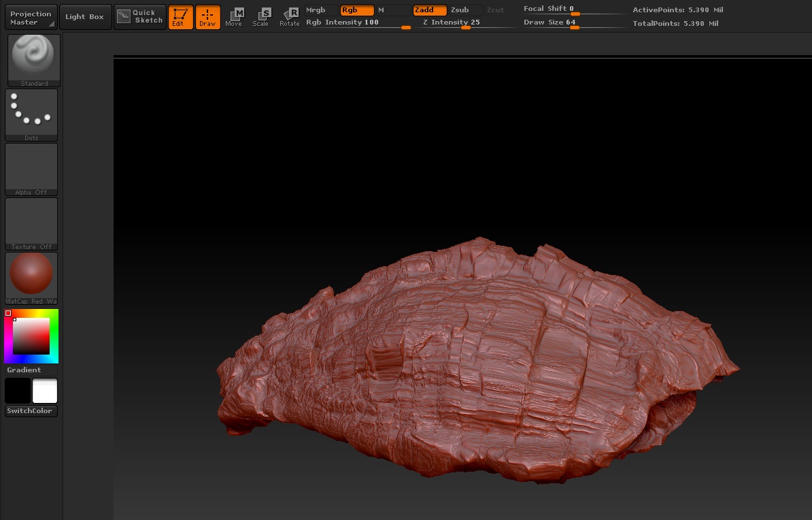The width and height of the screenshot is (812, 520).
Task: Select the Draw mode icon
Action: [x=207, y=17]
